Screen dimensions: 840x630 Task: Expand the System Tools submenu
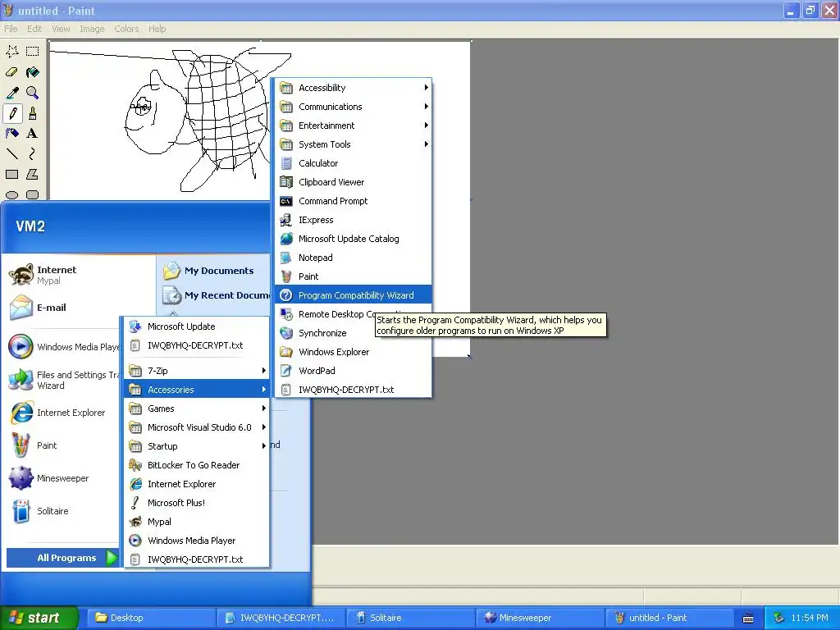(x=353, y=144)
